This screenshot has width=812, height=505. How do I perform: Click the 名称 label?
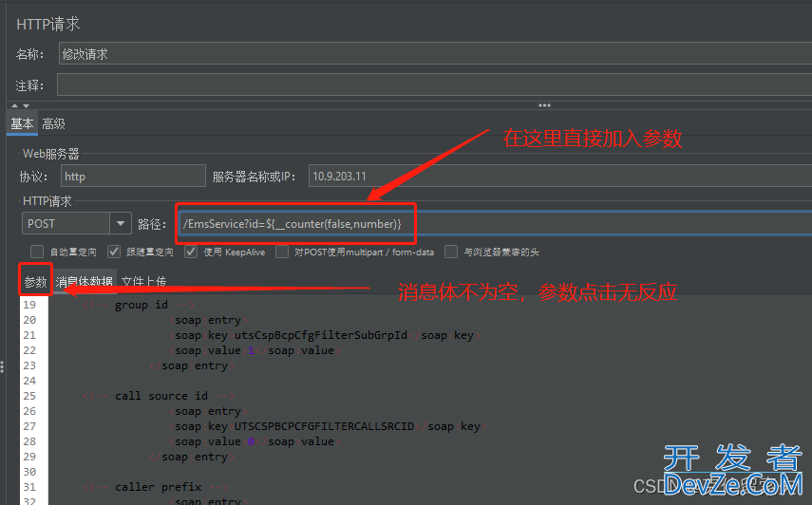point(30,54)
